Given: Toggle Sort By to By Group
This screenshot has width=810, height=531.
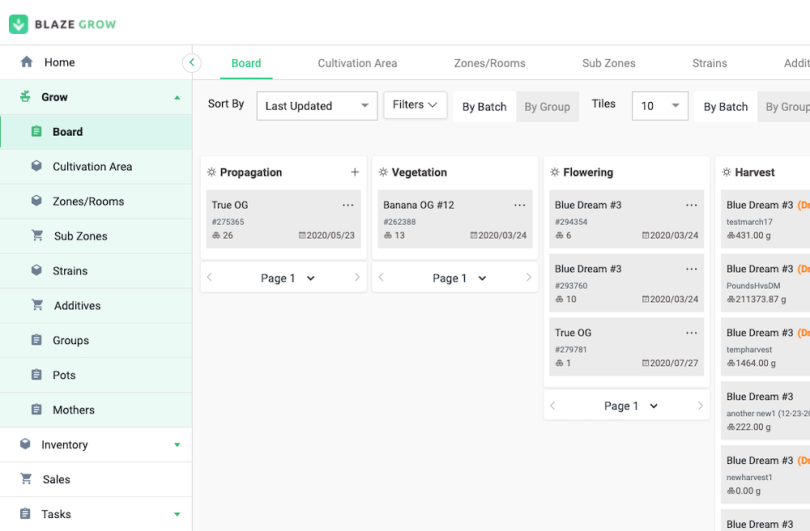Looking at the screenshot, I should [547, 107].
